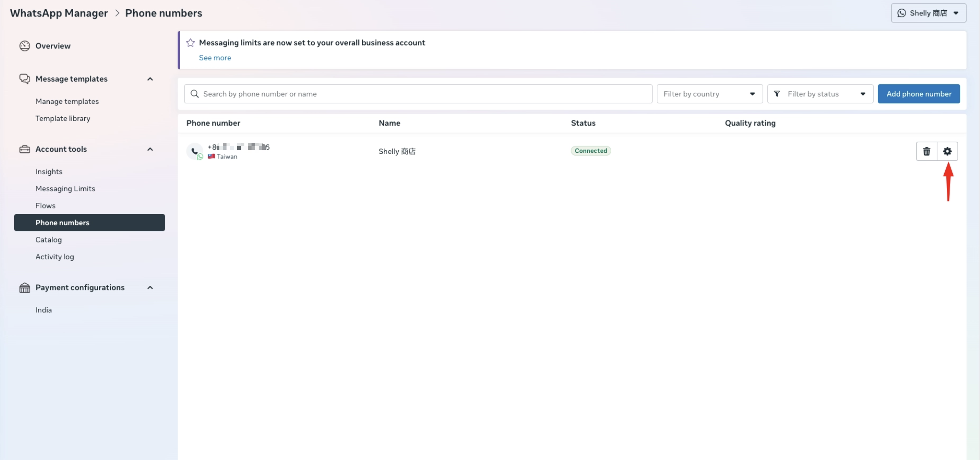Click the Payment configurations bank icon
The height and width of the screenshot is (460, 980).
pos(25,288)
